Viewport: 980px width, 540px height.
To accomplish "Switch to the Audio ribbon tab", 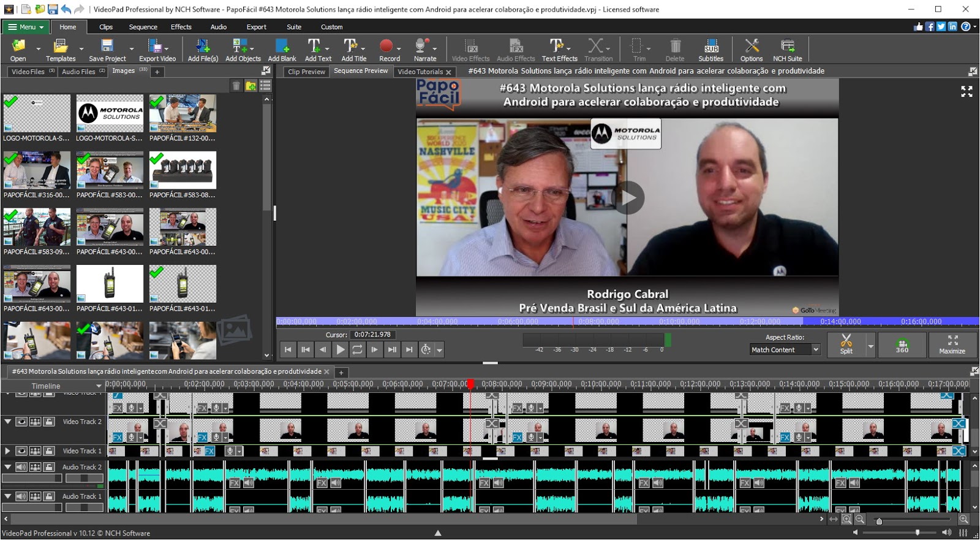I will [219, 27].
